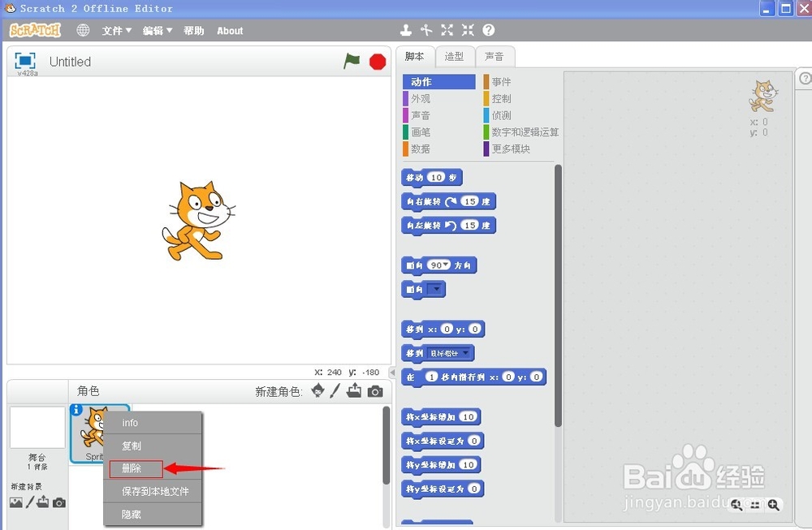Image resolution: width=812 pixels, height=530 pixels.
Task: Click the block help question mark icon
Action: (x=488, y=30)
